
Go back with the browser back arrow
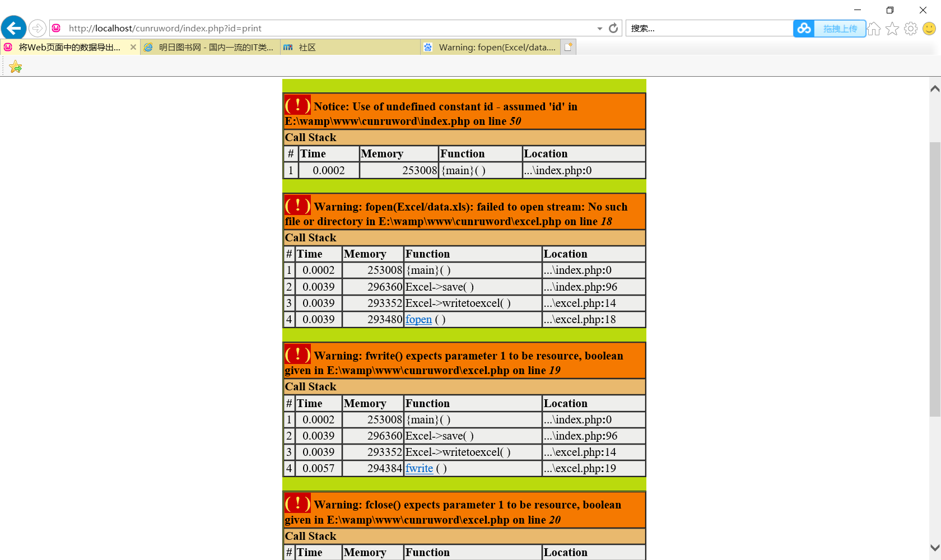(x=13, y=28)
